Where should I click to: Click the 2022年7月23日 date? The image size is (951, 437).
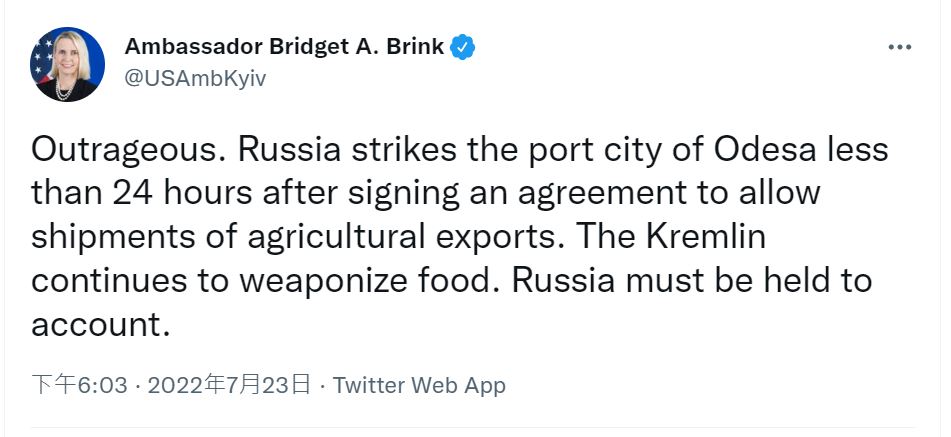click(229, 385)
